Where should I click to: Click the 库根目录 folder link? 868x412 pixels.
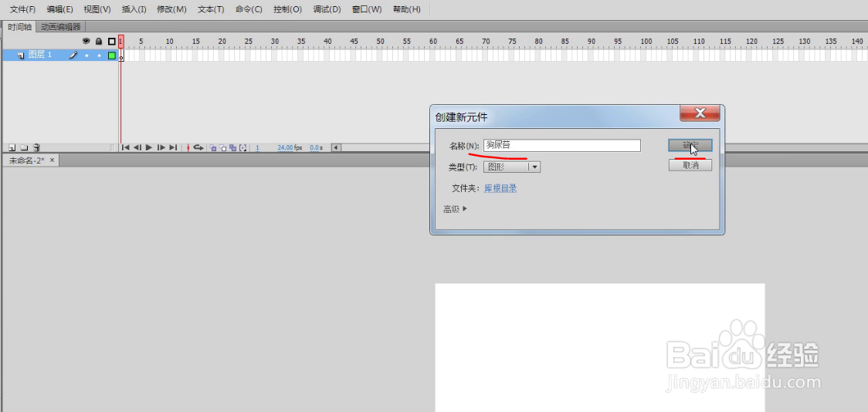pos(501,188)
